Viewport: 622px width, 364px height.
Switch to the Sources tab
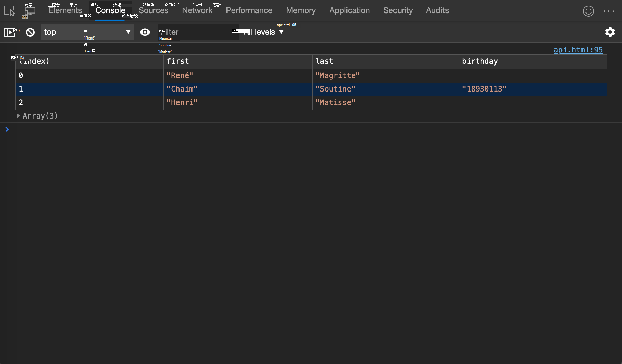[153, 10]
